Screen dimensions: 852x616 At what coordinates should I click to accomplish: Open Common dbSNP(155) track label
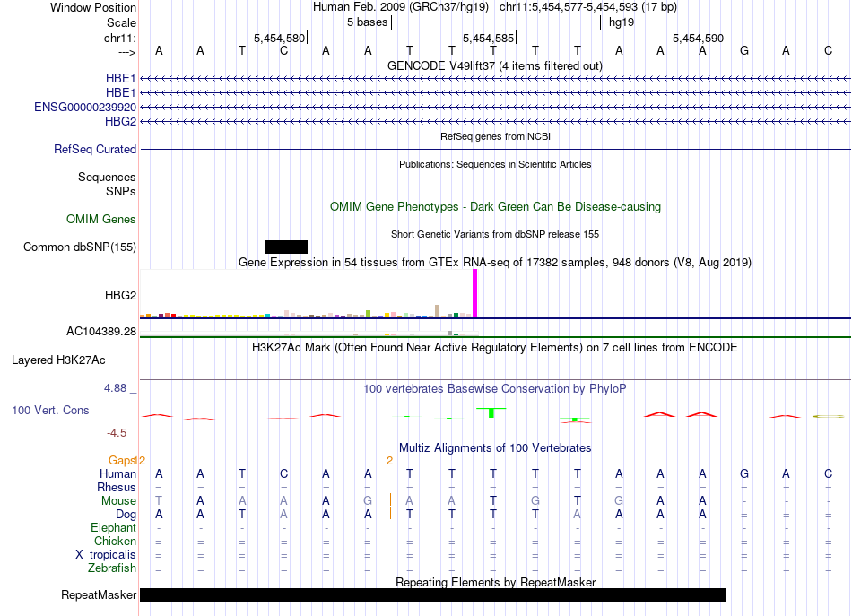pos(80,247)
